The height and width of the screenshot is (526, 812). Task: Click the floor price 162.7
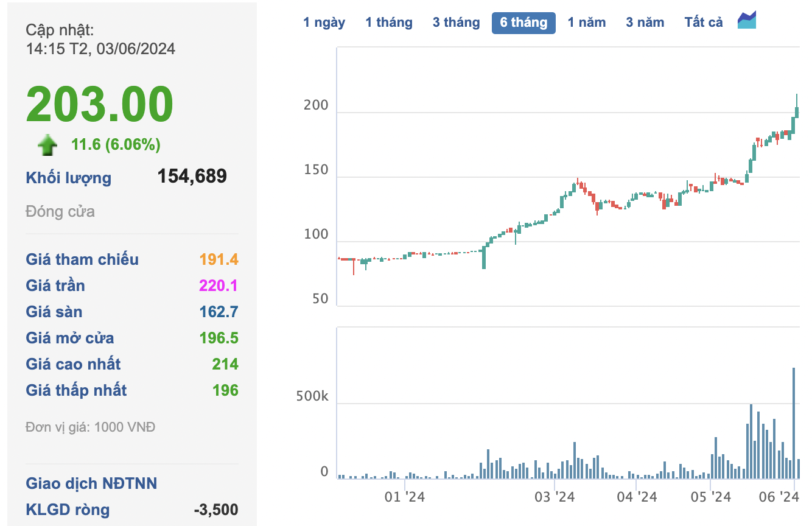pos(219,312)
